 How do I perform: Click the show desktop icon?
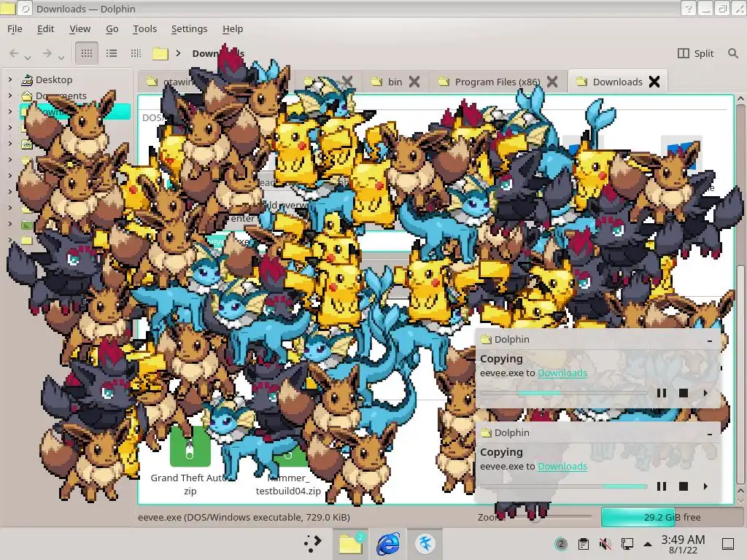coord(728,544)
